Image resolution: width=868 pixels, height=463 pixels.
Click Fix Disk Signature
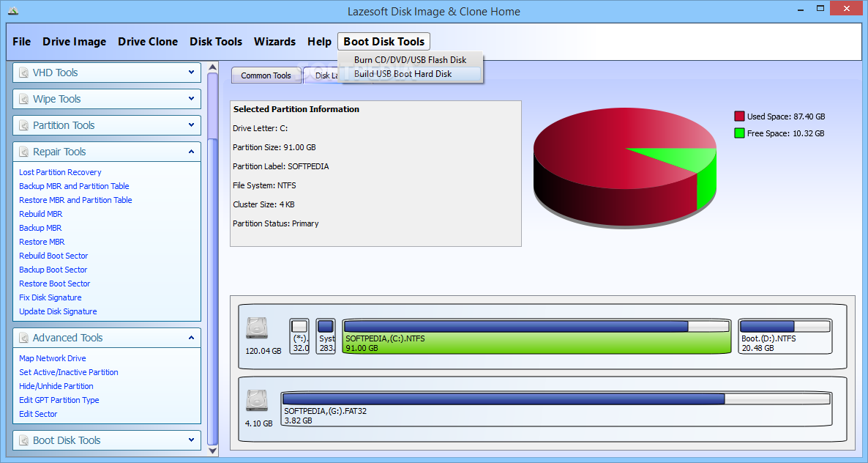pos(50,297)
